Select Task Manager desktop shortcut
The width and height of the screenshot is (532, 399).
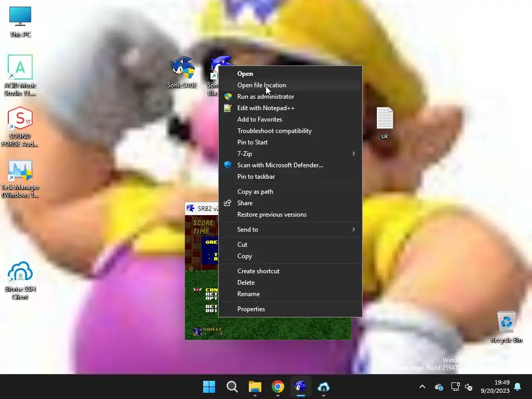click(x=20, y=179)
